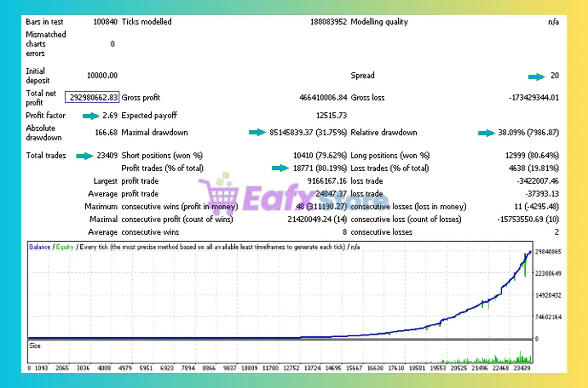Click the 29840865 label on chart axis
Viewport: 588px width, 388px height.
point(547,252)
